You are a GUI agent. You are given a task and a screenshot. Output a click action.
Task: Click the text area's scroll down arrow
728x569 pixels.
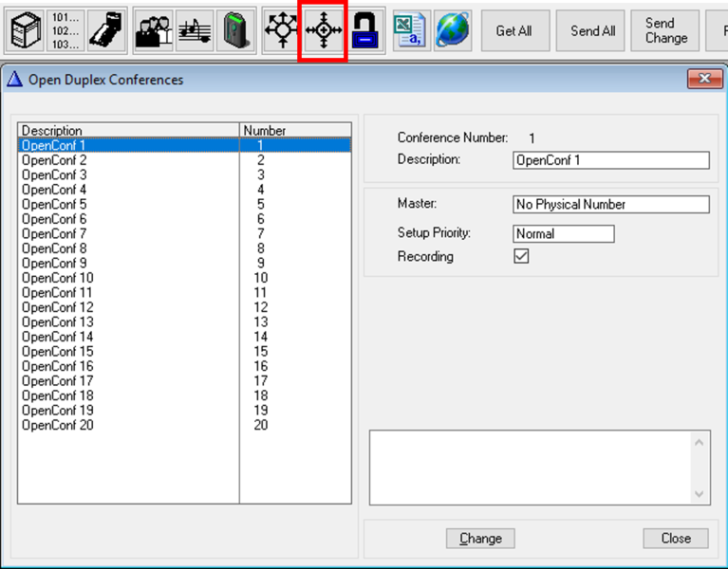(x=700, y=493)
